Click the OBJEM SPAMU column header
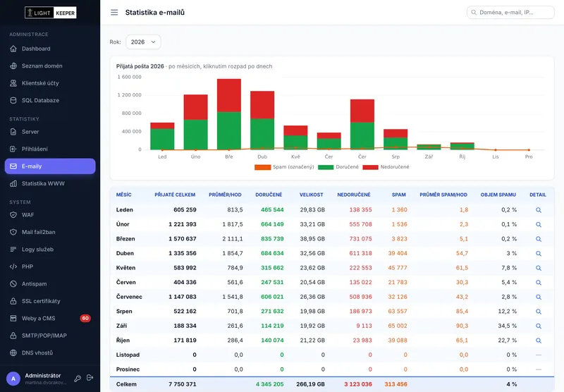This screenshot has width=564, height=392. 498,195
